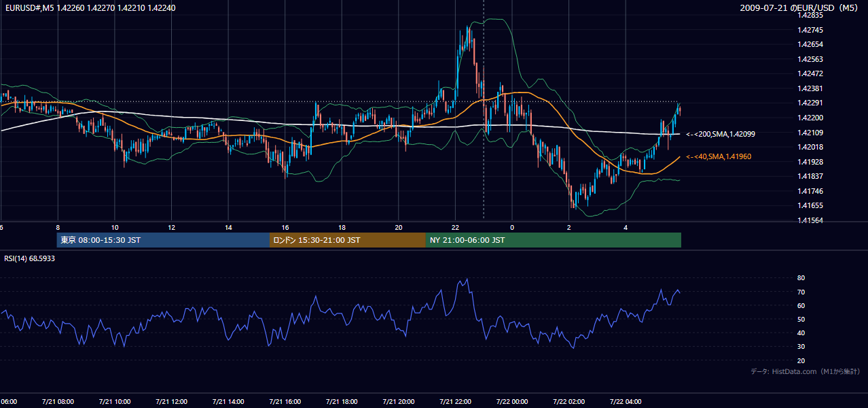Click the 7/21 08:00 time axis label
868x408 pixels.
pyautogui.click(x=57, y=402)
